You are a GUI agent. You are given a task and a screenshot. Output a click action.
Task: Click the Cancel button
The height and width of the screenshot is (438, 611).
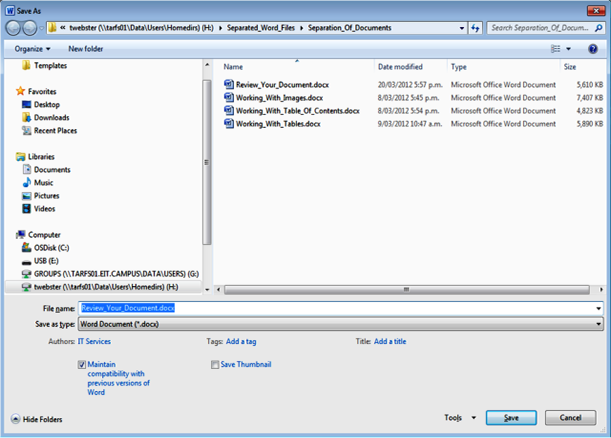coord(570,418)
